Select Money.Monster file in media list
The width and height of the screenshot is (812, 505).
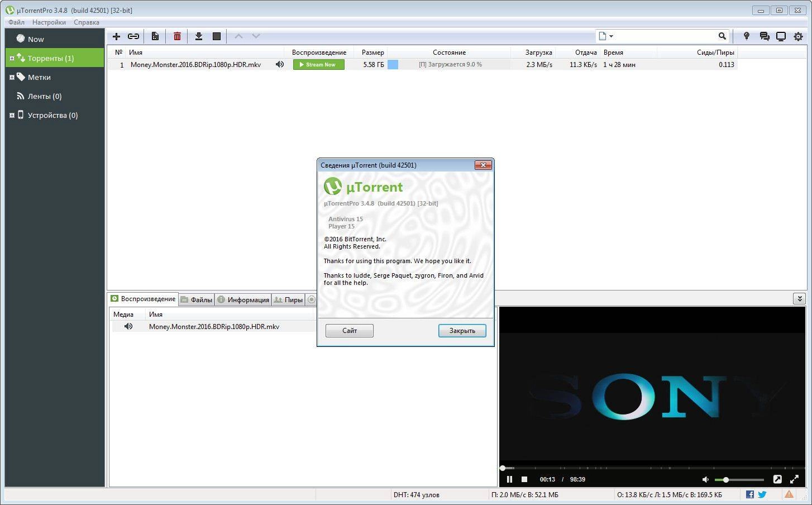pos(214,327)
